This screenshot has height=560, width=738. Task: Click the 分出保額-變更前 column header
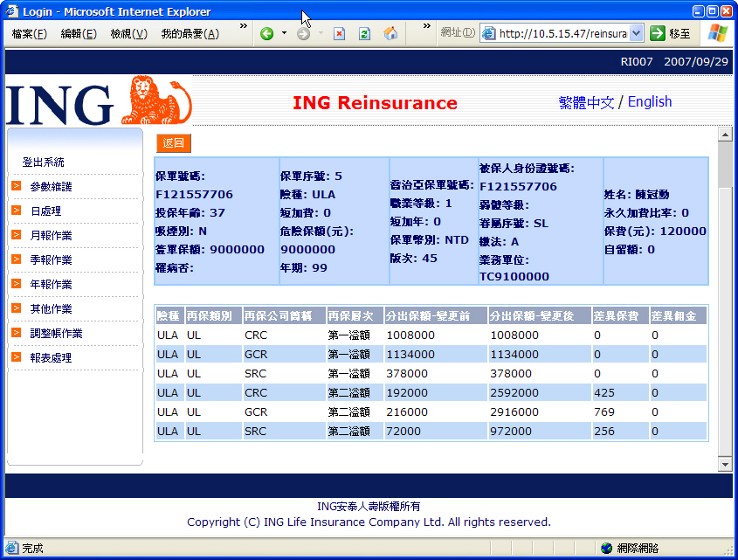click(x=435, y=316)
